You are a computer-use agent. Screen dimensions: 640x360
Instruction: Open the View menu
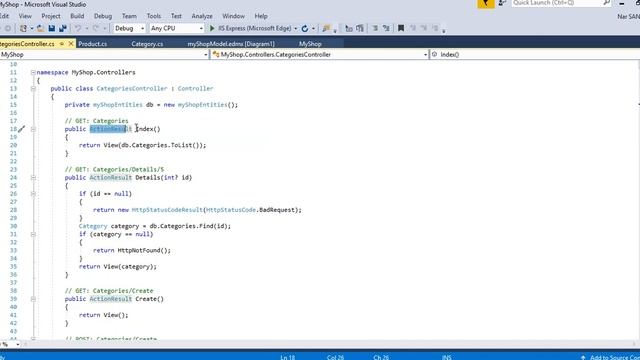pos(25,16)
